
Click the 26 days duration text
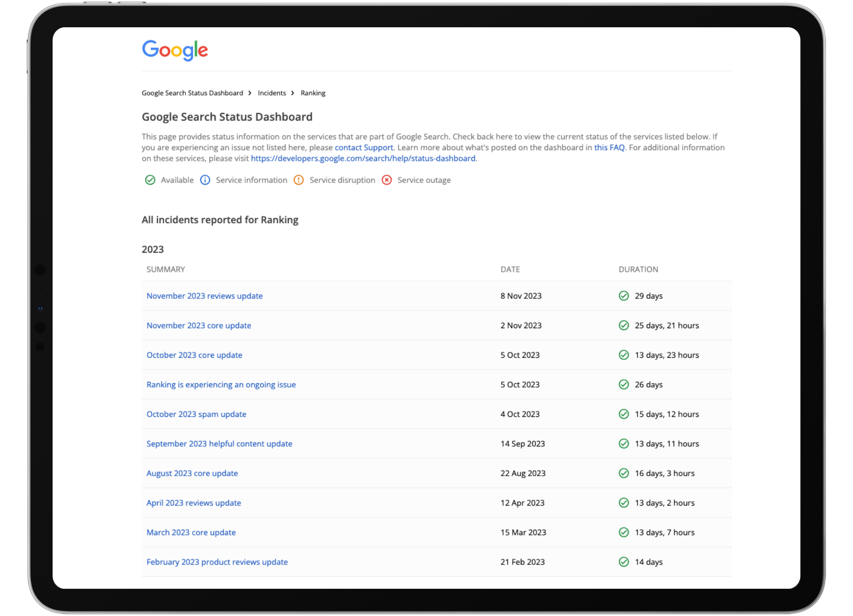click(649, 385)
